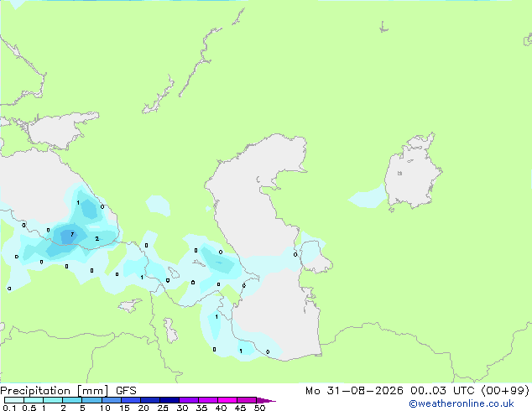
Task: Select the 5–10 mm legend color swatch
Action: click(92, 400)
